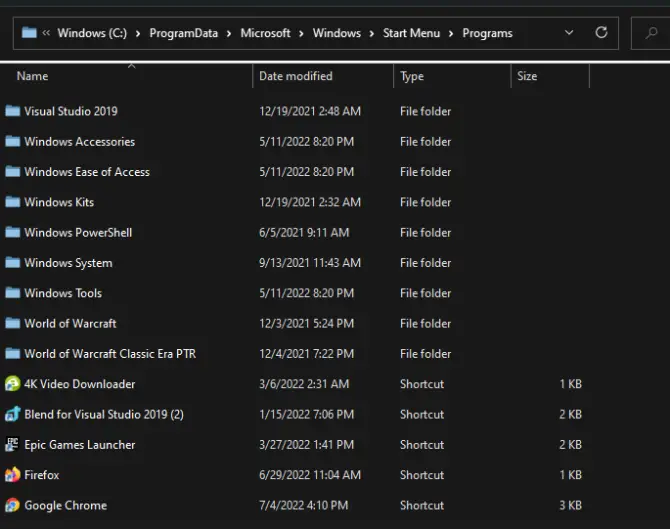Click the Firefox shortcut icon
The height and width of the screenshot is (529, 670).
[12, 475]
